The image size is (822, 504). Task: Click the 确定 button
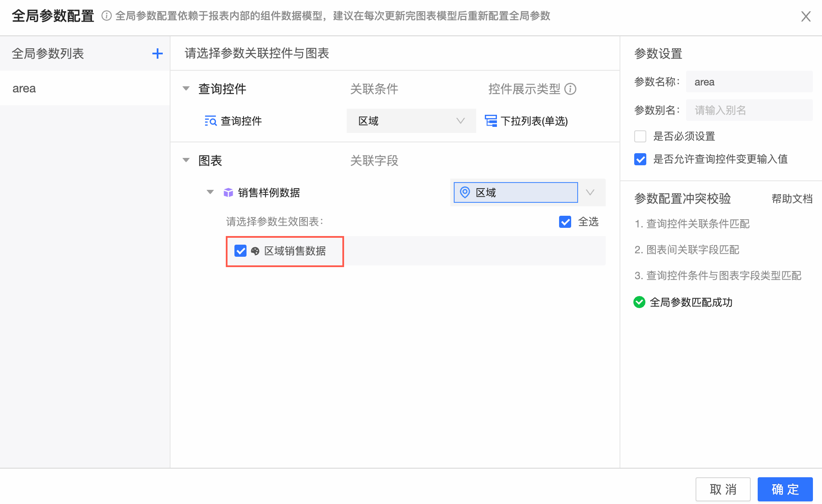point(785,489)
